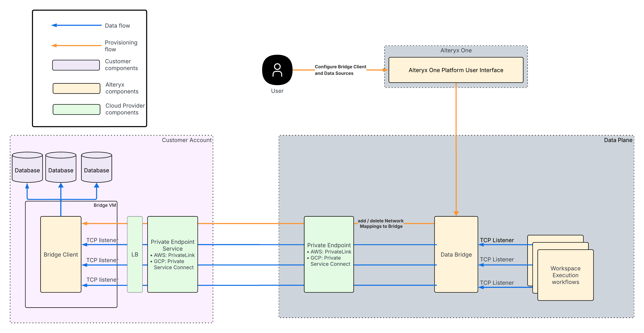Viewport: 644px width, 333px height.
Task: Click the 'Customer Account' region label
Action: (186, 140)
